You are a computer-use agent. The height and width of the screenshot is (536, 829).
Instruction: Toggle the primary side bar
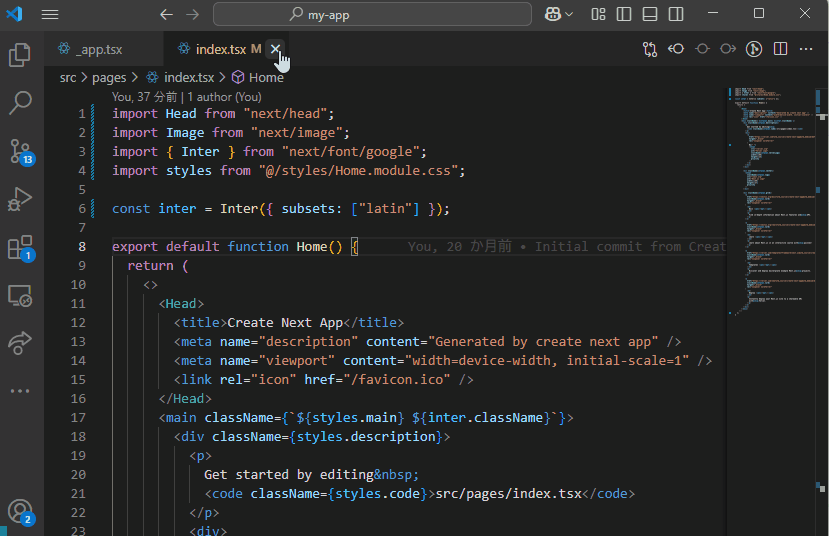(x=624, y=14)
